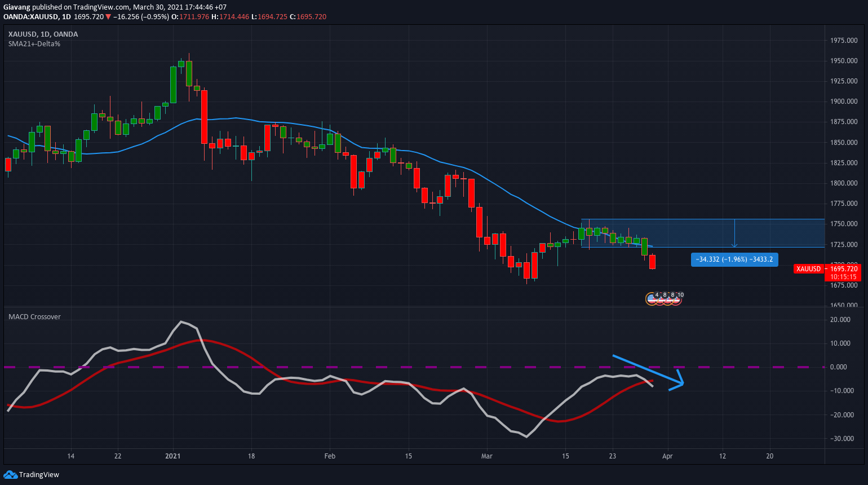Click the 12 date label on time axis
868x485 pixels.
(723, 456)
